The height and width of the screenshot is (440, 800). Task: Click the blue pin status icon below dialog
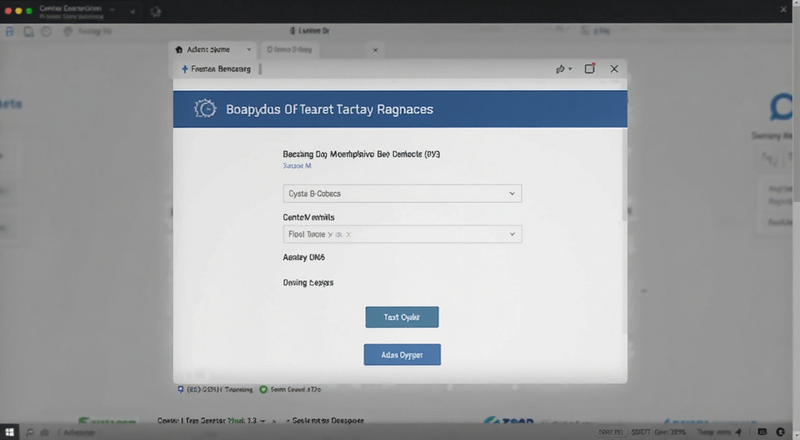click(180, 389)
